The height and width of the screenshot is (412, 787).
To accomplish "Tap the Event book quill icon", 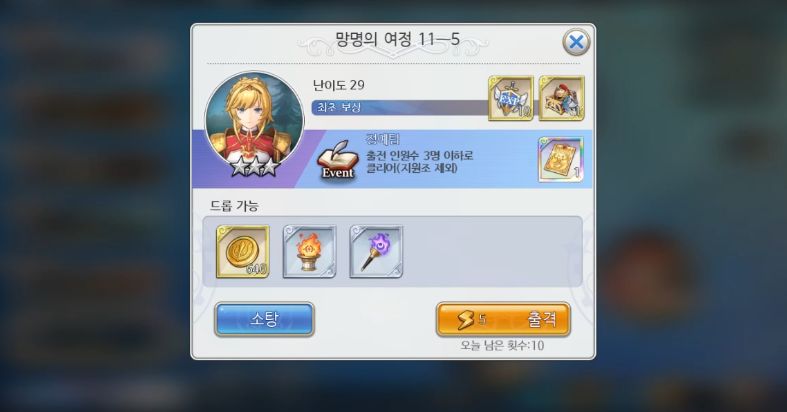I will (x=338, y=161).
